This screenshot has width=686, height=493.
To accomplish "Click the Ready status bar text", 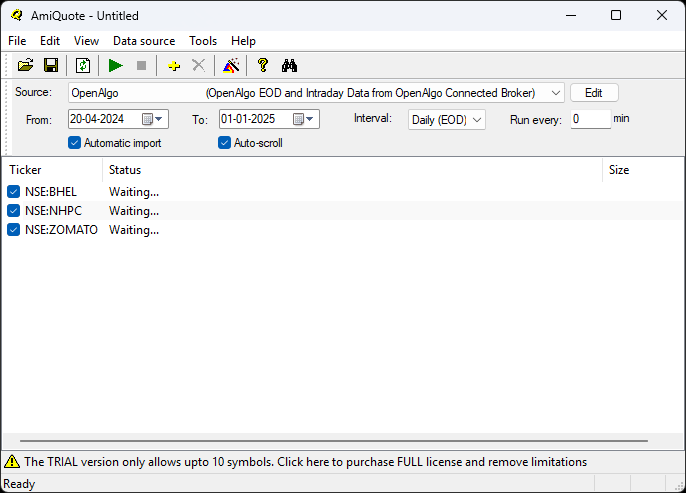I will (19, 484).
